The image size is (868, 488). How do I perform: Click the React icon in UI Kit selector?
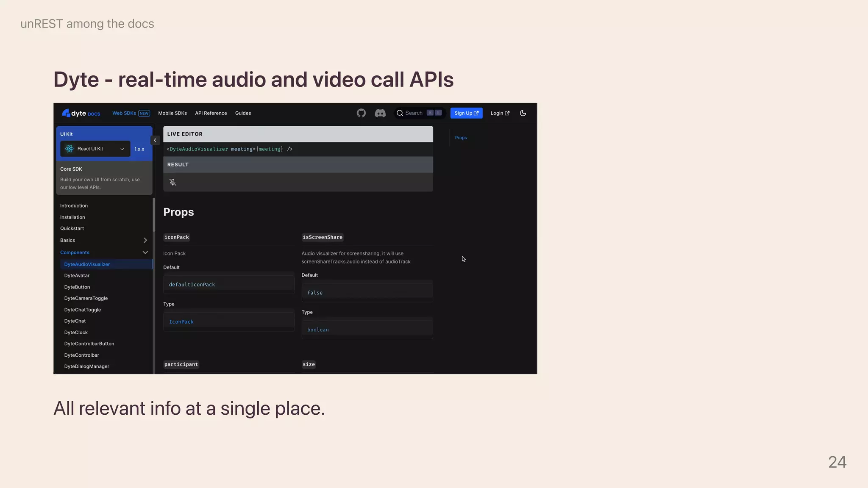click(69, 149)
